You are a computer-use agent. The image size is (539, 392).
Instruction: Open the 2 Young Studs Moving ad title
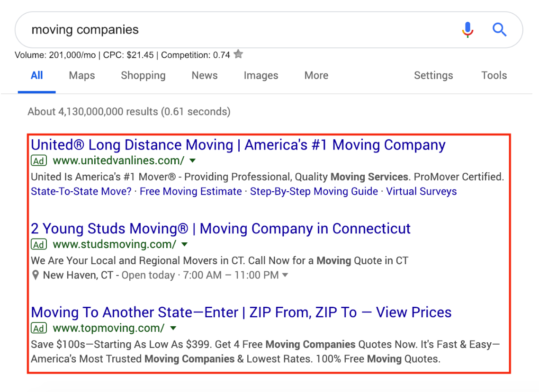click(221, 229)
